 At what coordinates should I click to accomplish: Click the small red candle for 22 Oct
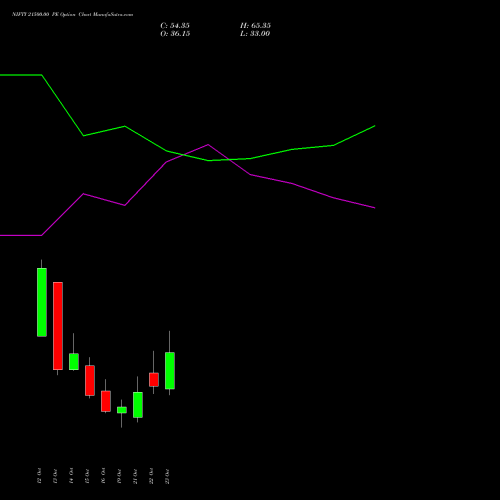click(x=154, y=379)
